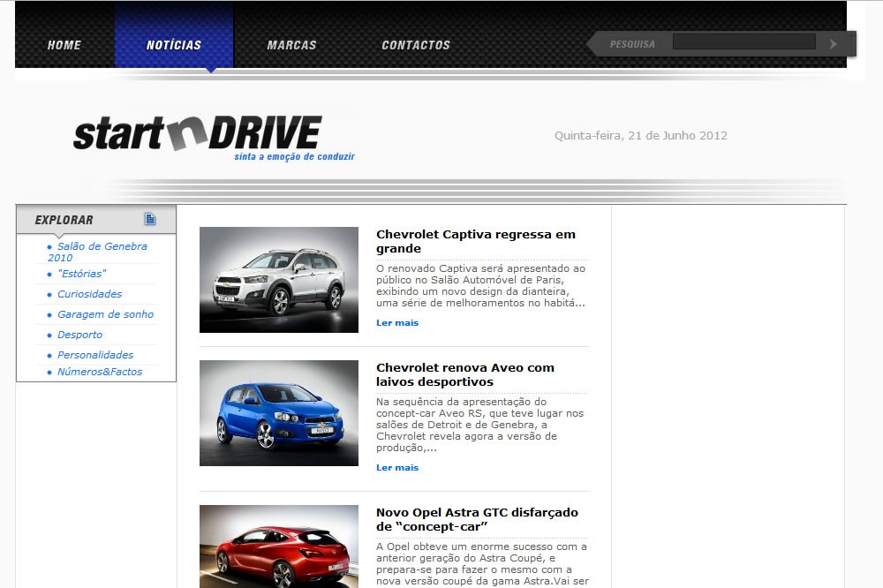Click the Aveo summary text "Na sequência da apresentação"
This screenshot has height=588, width=883.
coord(479,425)
